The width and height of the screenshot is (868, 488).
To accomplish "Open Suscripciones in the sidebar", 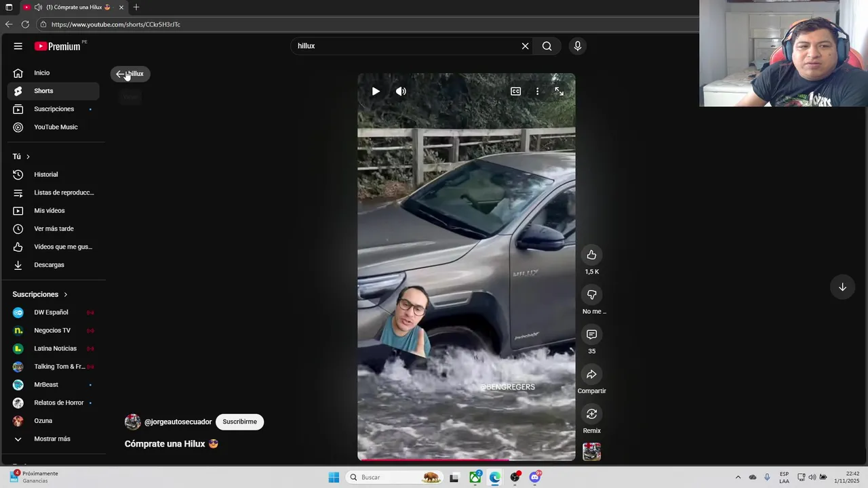I will coord(53,109).
